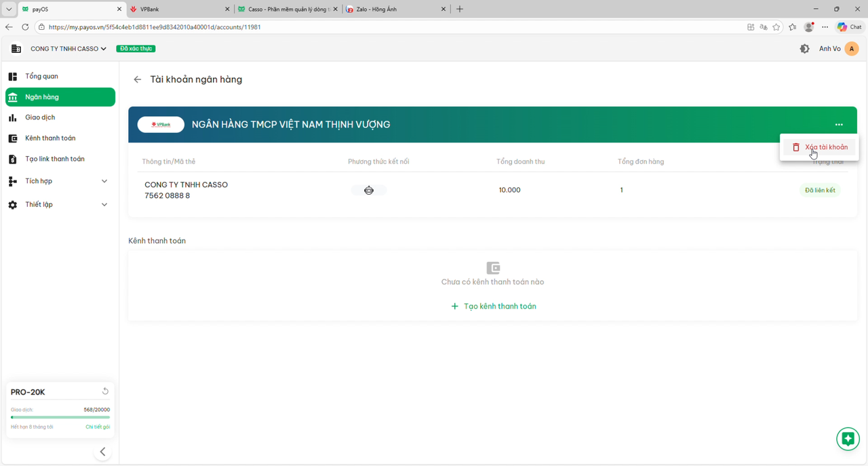868x466 pixels.
Task: Open the green support chat widget
Action: pos(848,439)
